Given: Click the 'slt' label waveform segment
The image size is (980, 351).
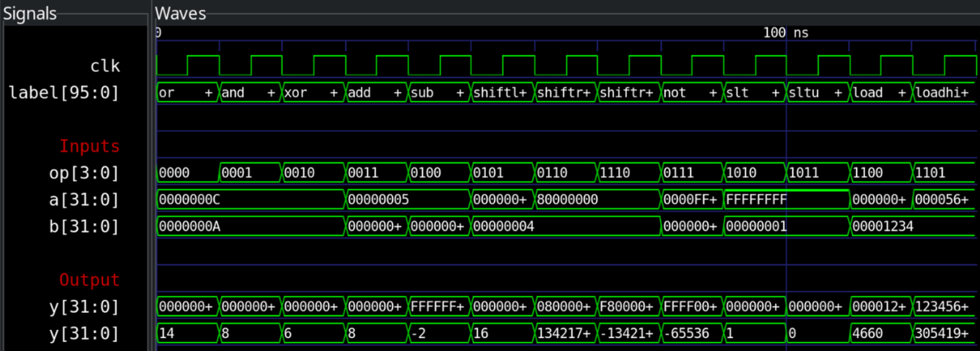Looking at the screenshot, I should click(x=755, y=93).
